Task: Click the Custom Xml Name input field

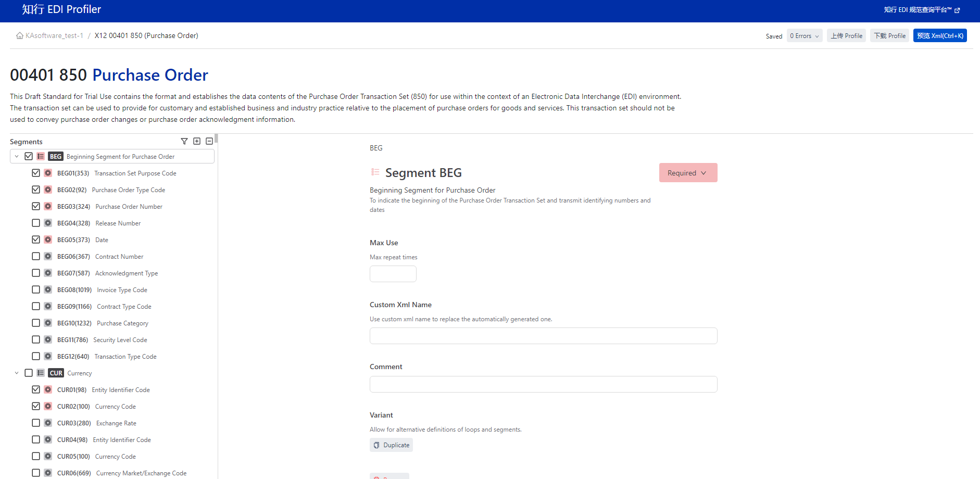Action: 543,336
